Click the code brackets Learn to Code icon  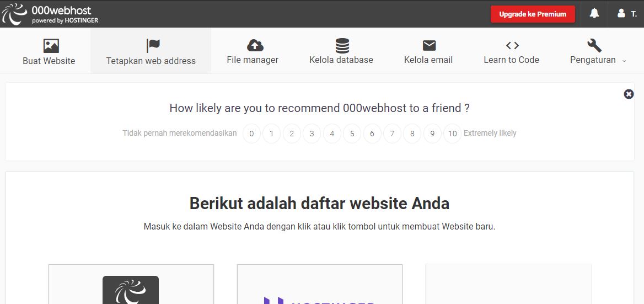(512, 45)
